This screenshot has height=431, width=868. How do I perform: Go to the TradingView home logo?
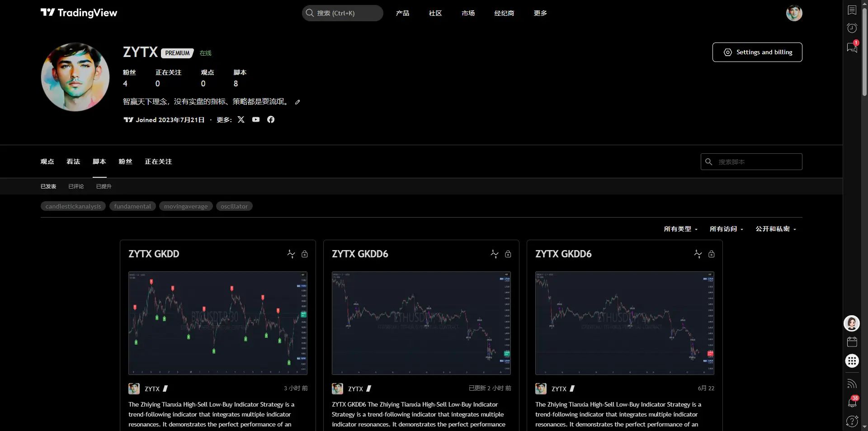(79, 13)
